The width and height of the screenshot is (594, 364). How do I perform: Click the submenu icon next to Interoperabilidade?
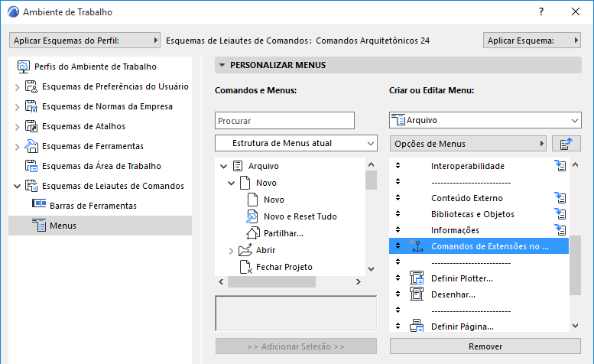(560, 166)
